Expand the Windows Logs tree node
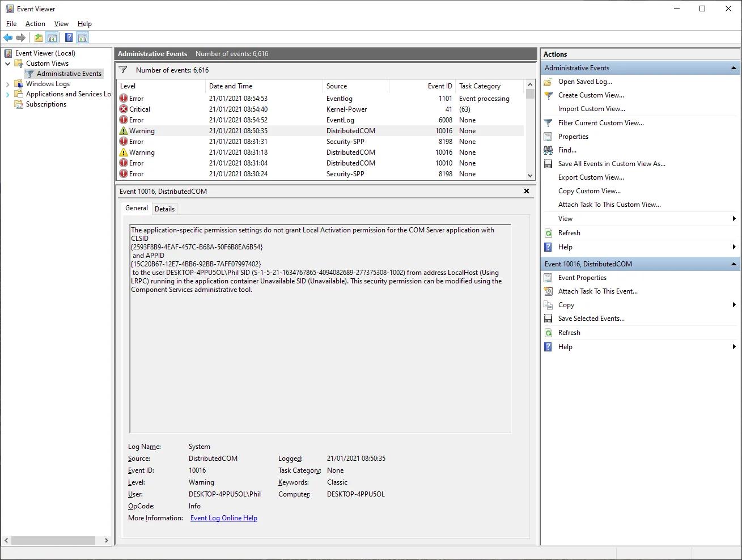 tap(7, 84)
